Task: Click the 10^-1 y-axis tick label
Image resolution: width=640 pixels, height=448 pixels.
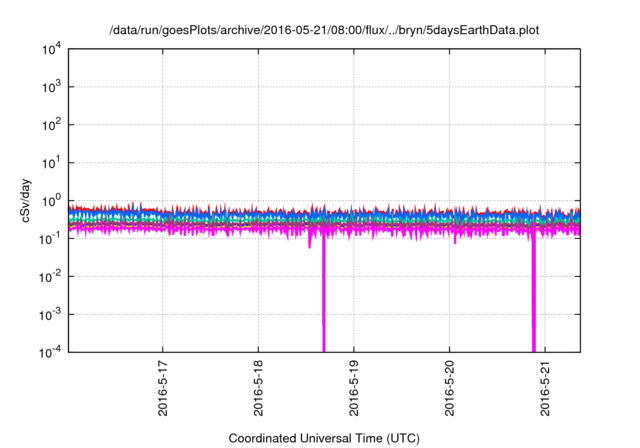Action: (x=51, y=239)
